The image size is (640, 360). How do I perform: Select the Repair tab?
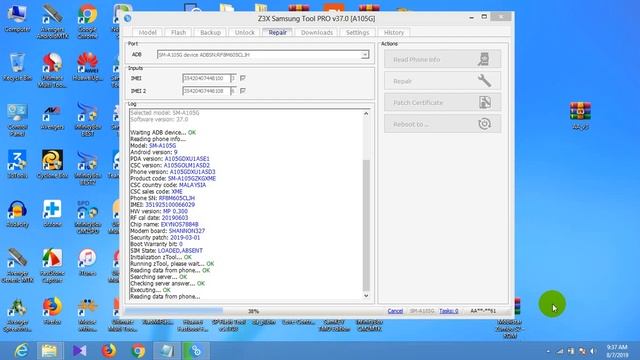pos(278,32)
